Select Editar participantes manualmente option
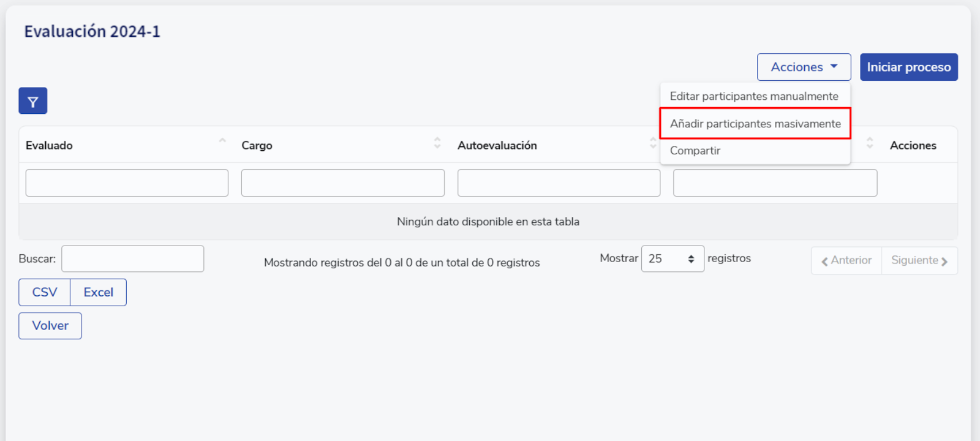Image resolution: width=980 pixels, height=441 pixels. [754, 96]
